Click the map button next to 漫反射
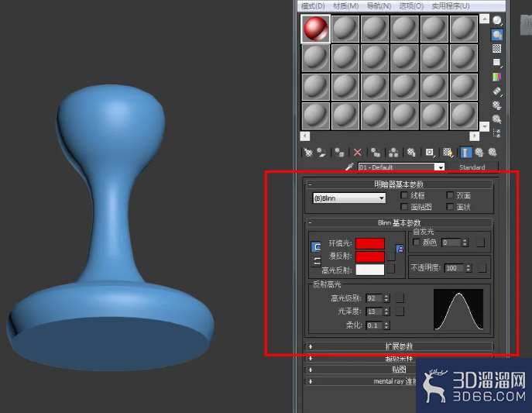This screenshot has height=413, width=532. tap(391, 256)
